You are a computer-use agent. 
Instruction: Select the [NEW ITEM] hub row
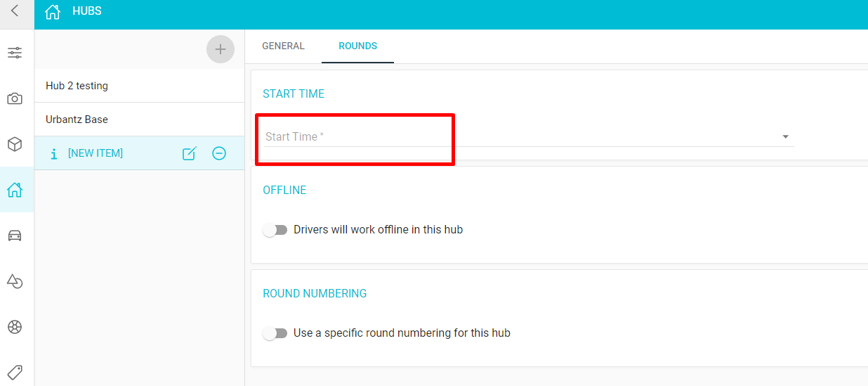point(139,153)
